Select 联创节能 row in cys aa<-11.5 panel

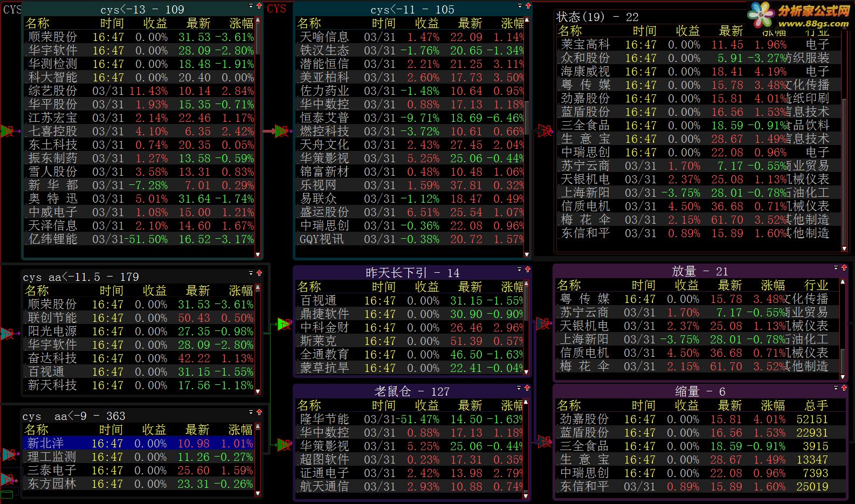(140, 317)
